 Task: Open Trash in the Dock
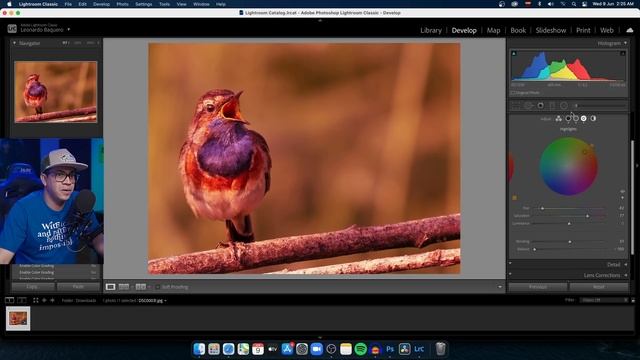440,349
